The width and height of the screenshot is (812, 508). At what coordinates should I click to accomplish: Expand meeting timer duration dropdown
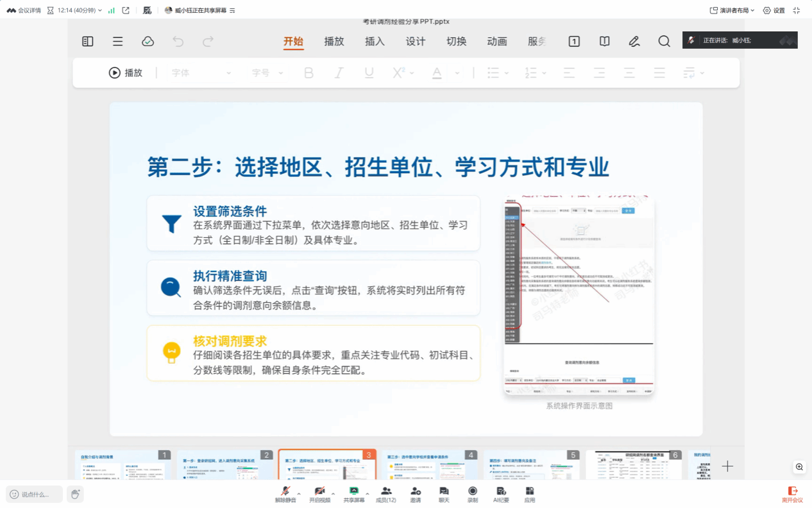(99, 10)
